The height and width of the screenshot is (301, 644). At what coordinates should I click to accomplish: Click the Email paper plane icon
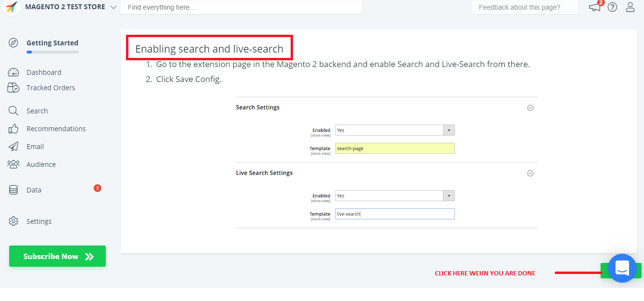14,147
